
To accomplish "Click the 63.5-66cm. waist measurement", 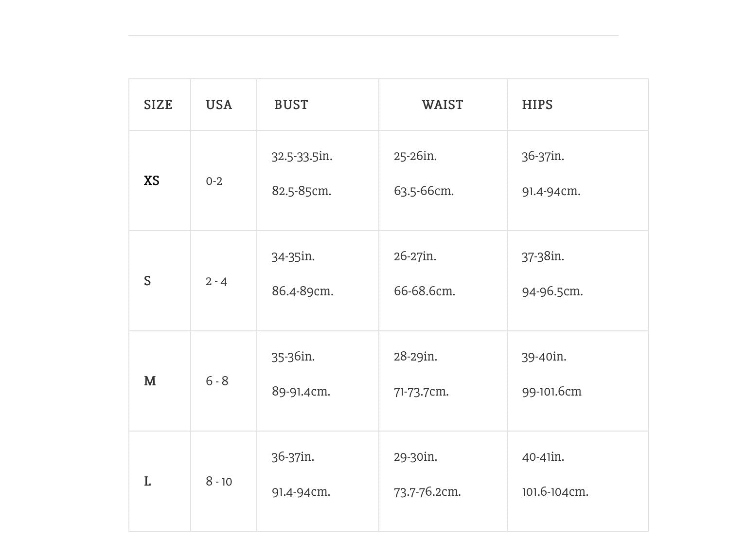I will (x=424, y=191).
